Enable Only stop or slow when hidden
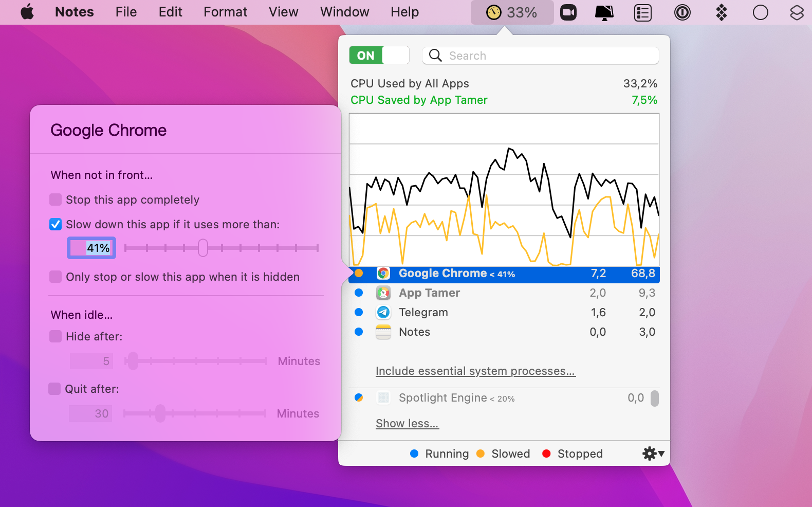Viewport: 812px width, 507px height. (x=56, y=277)
